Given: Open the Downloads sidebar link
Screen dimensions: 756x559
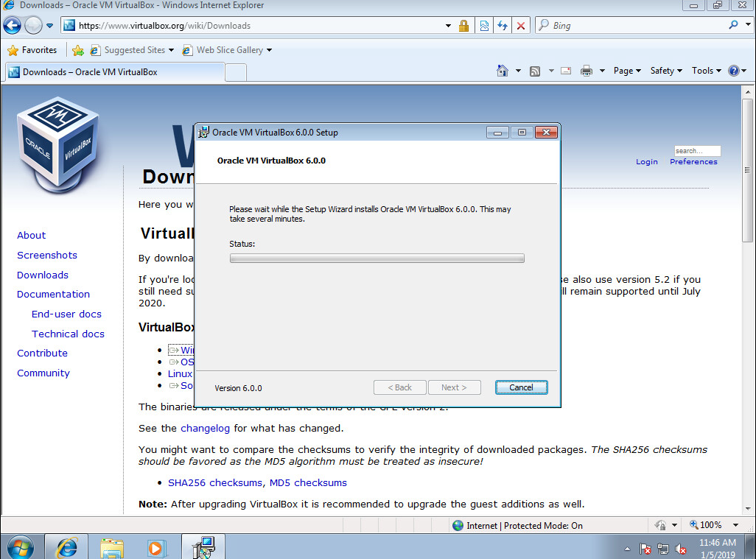Looking at the screenshot, I should click(x=43, y=275).
